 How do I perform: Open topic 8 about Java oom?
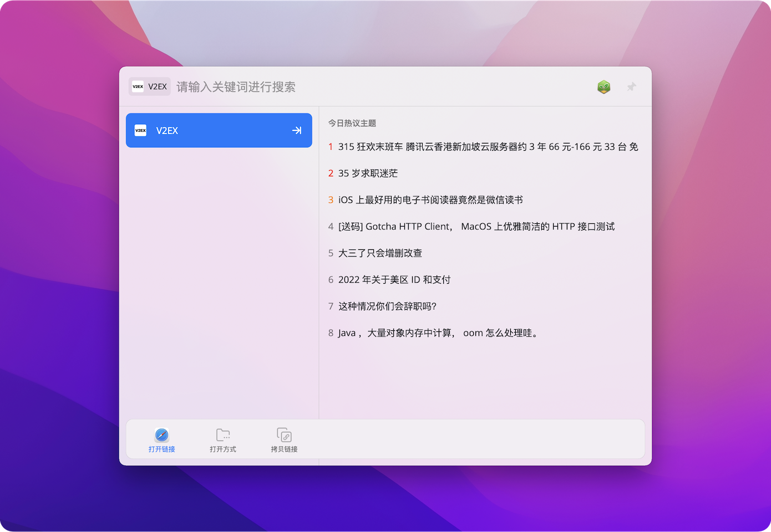coord(433,333)
